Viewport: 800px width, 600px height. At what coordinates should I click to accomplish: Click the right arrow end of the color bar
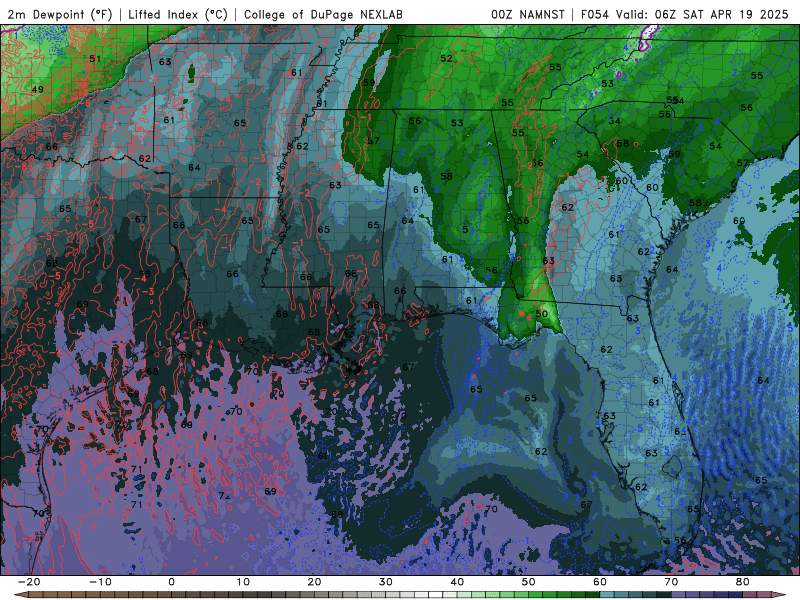[779, 595]
